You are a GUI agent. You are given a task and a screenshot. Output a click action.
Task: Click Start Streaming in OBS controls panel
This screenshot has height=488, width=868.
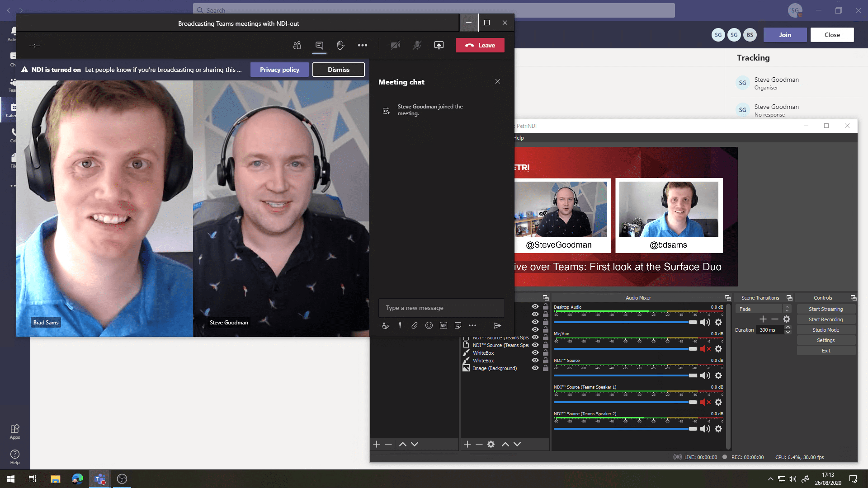pyautogui.click(x=825, y=309)
